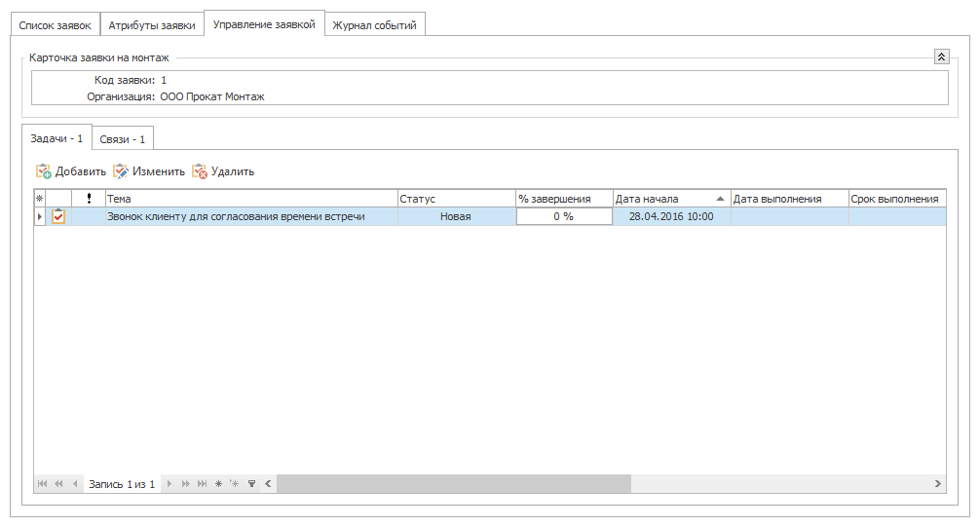The image size is (980, 527).
Task: Go to next record in navigator
Action: 169,484
